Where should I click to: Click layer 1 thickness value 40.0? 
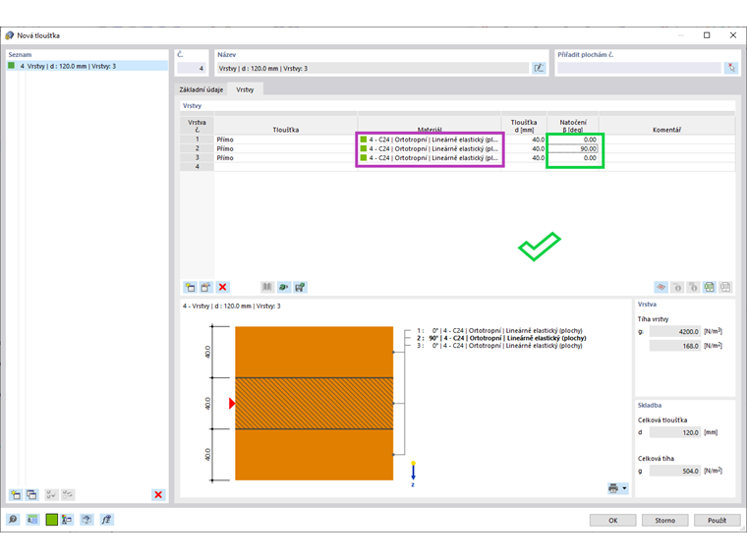pos(524,140)
